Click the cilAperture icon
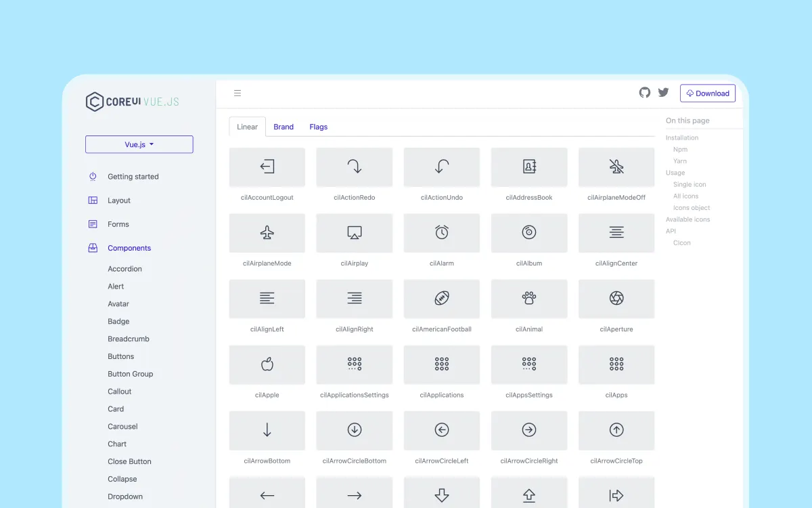 tap(616, 299)
